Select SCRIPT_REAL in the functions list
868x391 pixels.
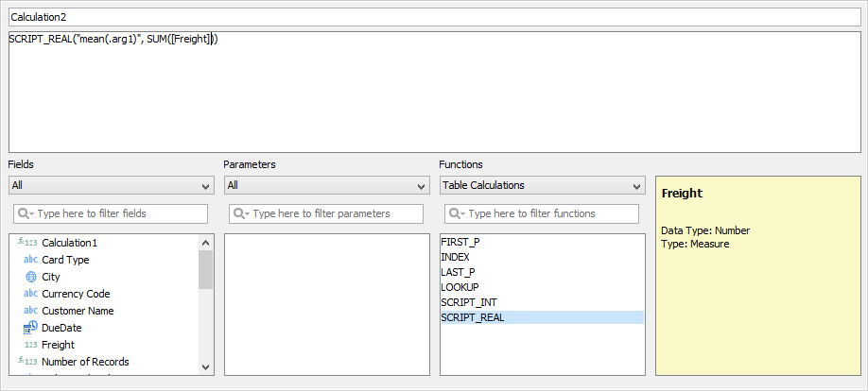point(473,317)
